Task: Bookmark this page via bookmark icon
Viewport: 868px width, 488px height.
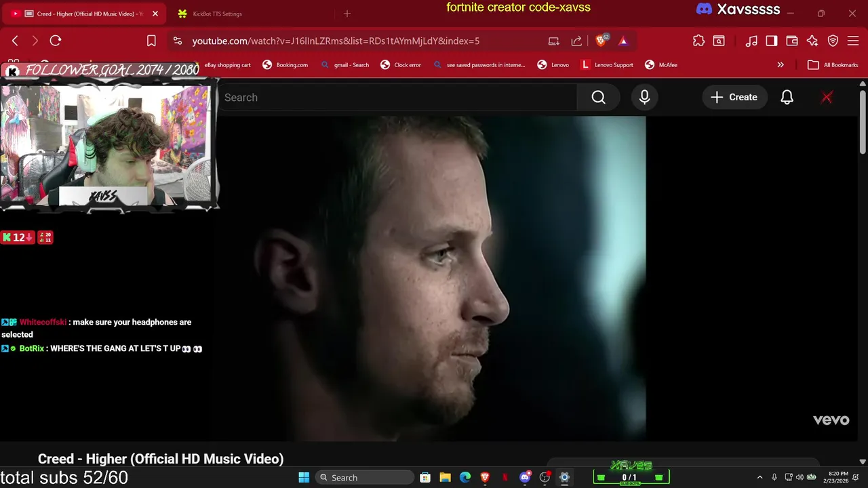Action: click(x=151, y=41)
